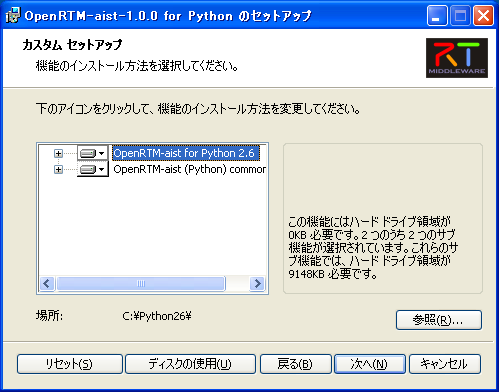Screen dimensions: 499x392
Task: Click the 参照(R)... browse button
Action: [439, 320]
